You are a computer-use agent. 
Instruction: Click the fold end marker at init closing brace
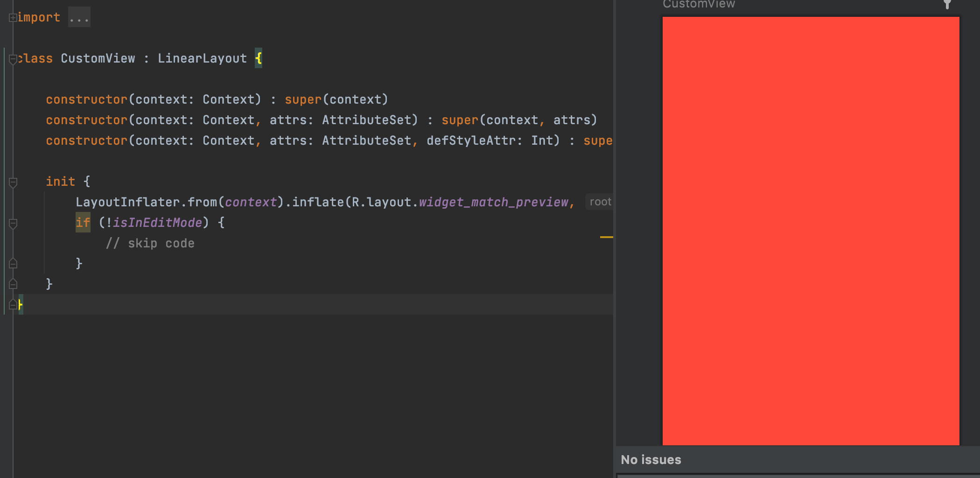click(x=13, y=284)
